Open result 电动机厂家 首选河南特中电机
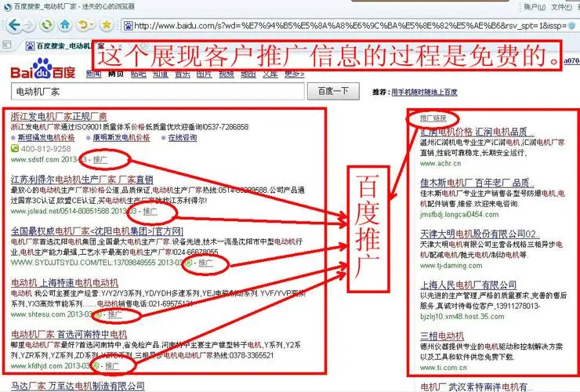The image size is (580, 392). [x=69, y=334]
